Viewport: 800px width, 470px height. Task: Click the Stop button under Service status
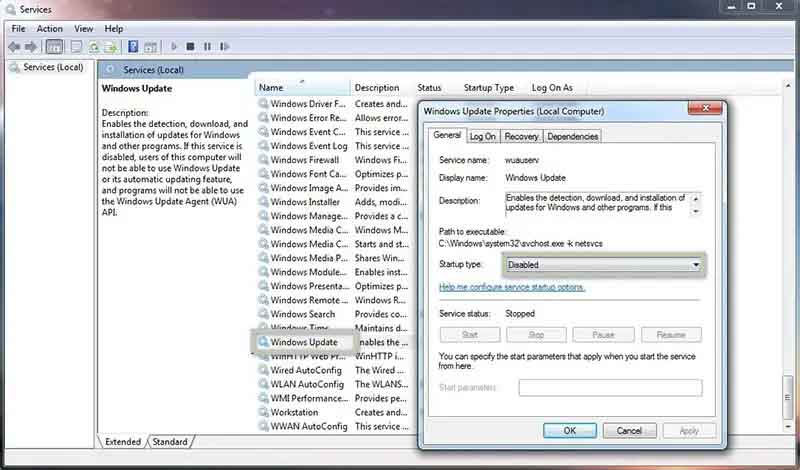click(536, 335)
